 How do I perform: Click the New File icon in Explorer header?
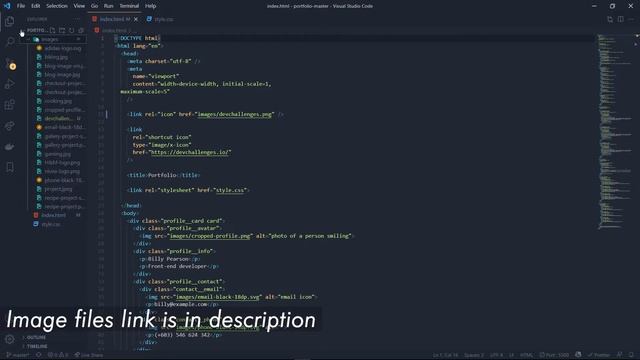(53, 30)
